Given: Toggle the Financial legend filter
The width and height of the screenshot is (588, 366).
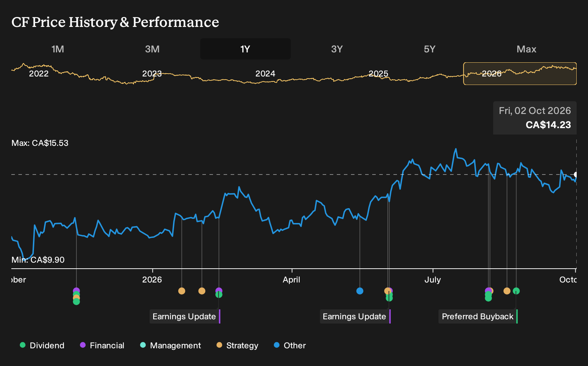Looking at the screenshot, I should (x=102, y=345).
